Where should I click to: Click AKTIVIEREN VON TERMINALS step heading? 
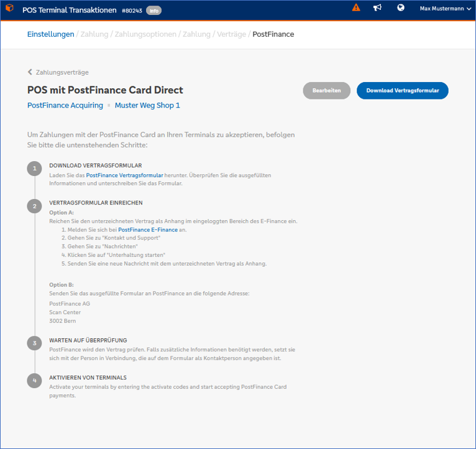[x=88, y=377]
